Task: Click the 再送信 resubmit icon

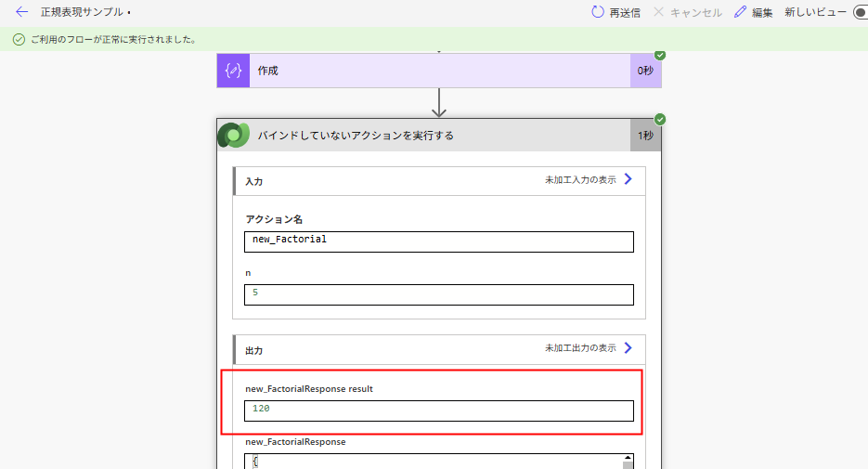Action: (x=598, y=12)
